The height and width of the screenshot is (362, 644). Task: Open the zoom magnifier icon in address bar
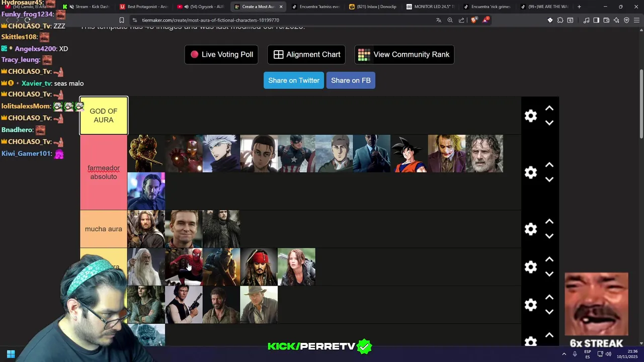(x=450, y=20)
